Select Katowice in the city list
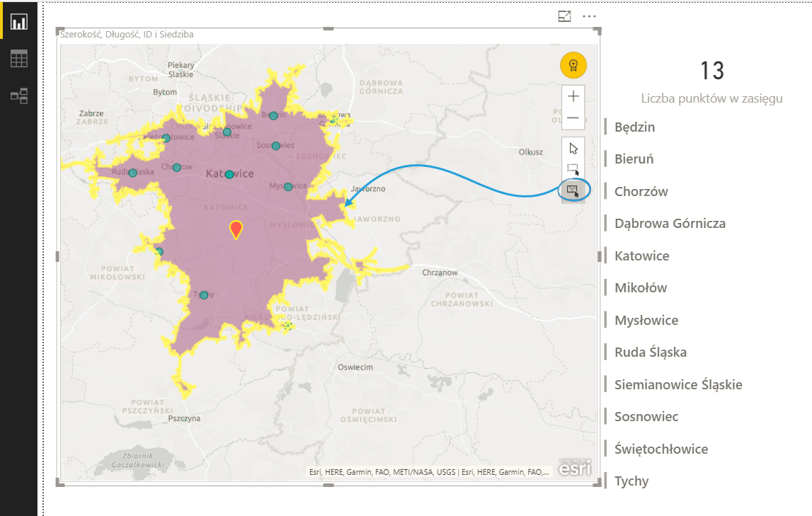The height and width of the screenshot is (516, 812). tap(641, 256)
